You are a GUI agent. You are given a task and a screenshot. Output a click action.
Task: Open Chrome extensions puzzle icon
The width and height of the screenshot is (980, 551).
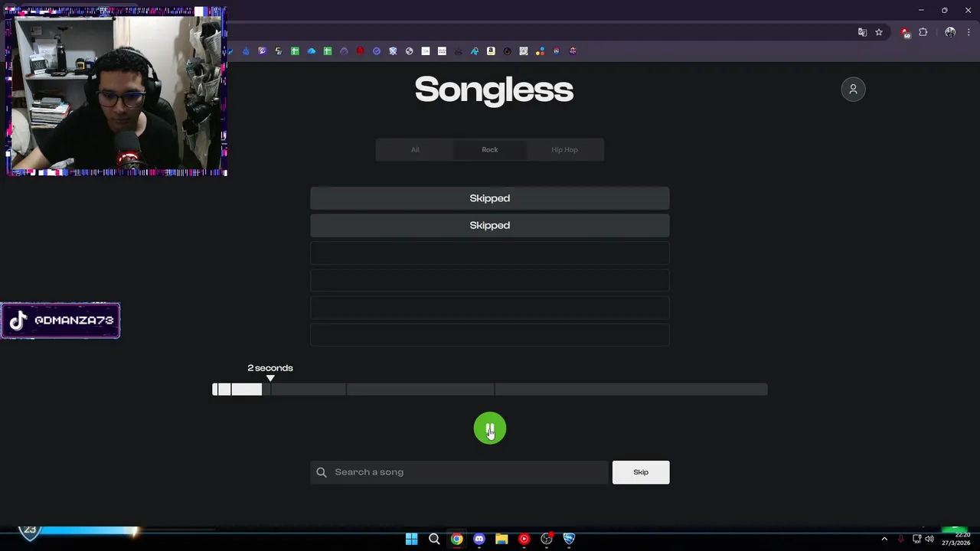pyautogui.click(x=923, y=32)
